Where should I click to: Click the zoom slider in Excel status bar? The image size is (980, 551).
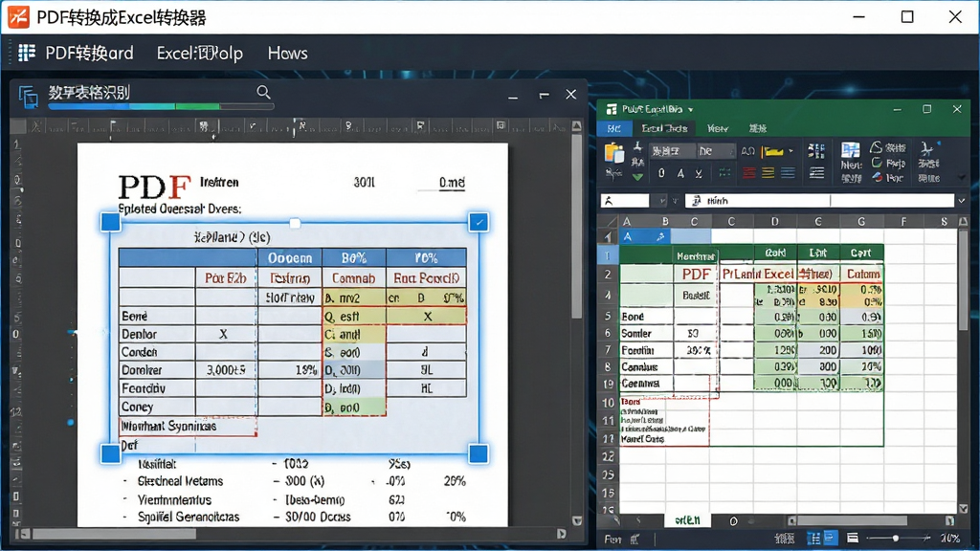click(896, 538)
